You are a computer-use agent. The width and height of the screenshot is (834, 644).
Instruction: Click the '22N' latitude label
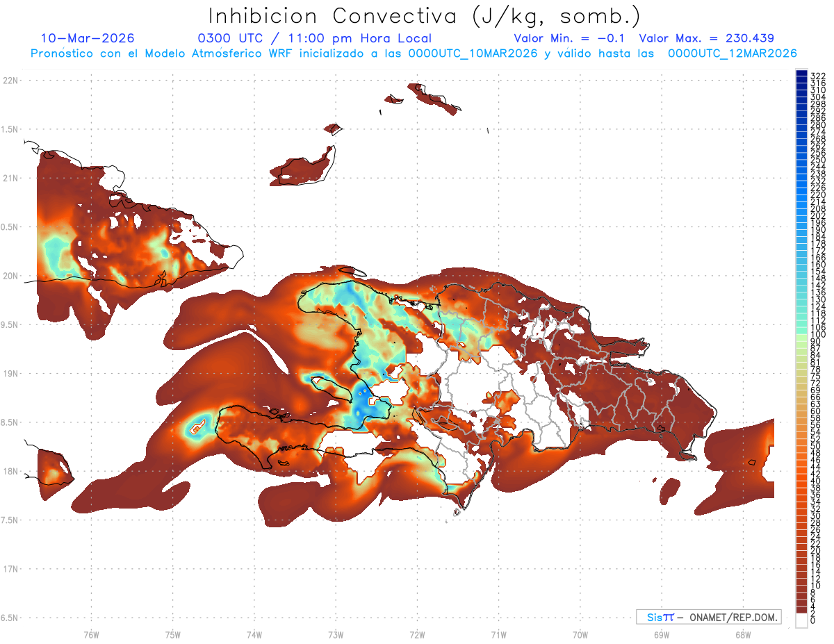[x=10, y=81]
